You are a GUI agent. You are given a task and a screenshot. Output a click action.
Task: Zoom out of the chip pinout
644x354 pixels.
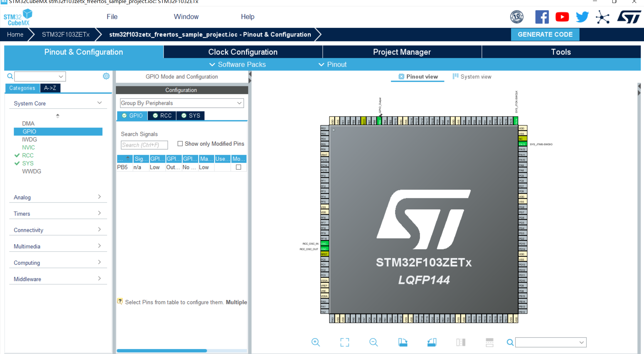coord(373,342)
